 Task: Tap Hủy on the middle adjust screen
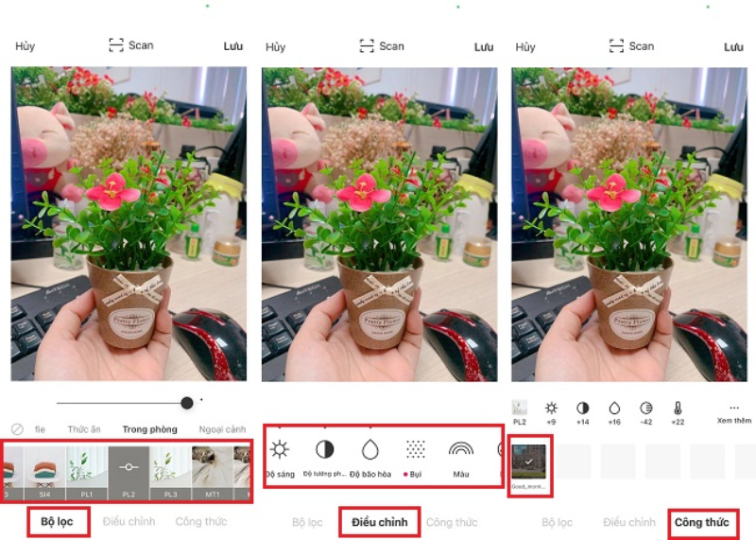275,47
